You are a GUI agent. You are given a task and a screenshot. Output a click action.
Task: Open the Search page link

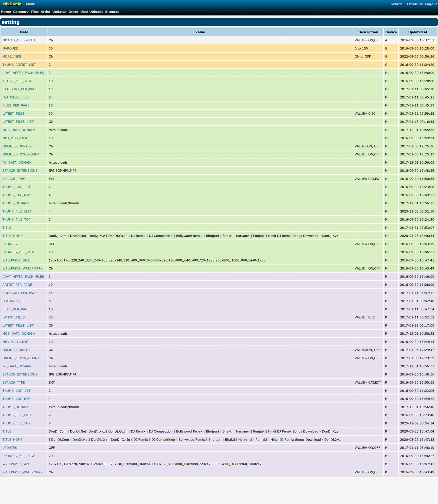point(396,4)
